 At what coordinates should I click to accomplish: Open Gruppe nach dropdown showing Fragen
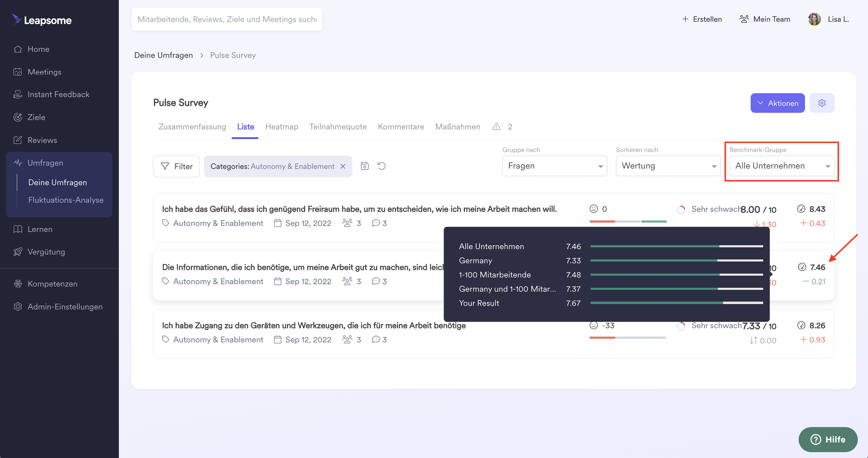tap(555, 166)
